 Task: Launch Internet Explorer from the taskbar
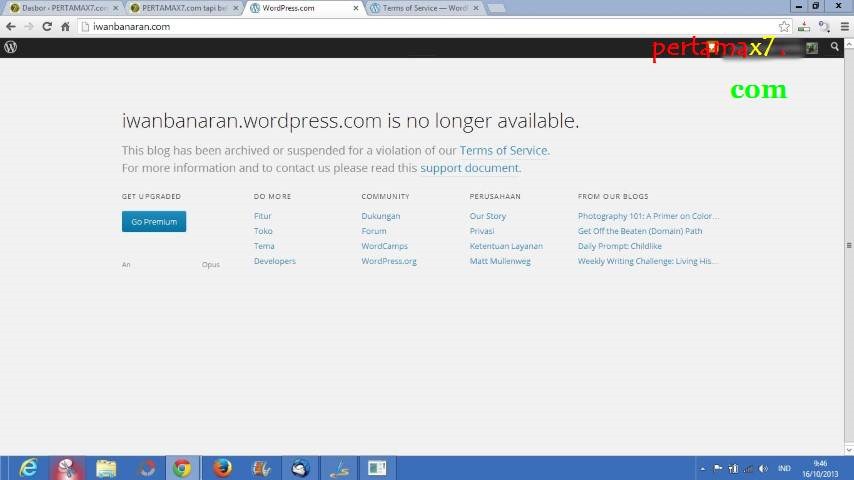[28, 468]
